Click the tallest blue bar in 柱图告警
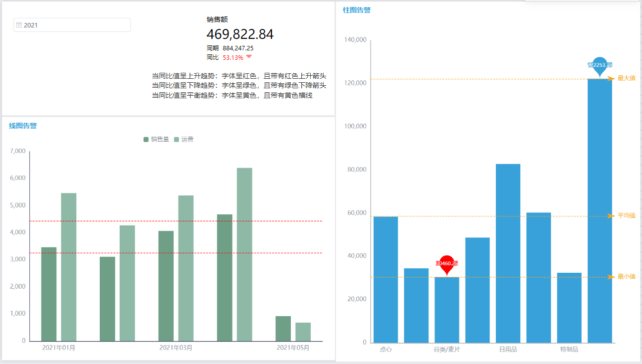The image size is (642, 364). pyautogui.click(x=600, y=210)
